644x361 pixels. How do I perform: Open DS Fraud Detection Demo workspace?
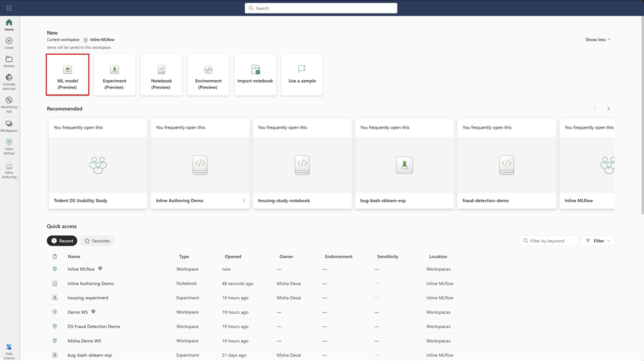pyautogui.click(x=94, y=327)
